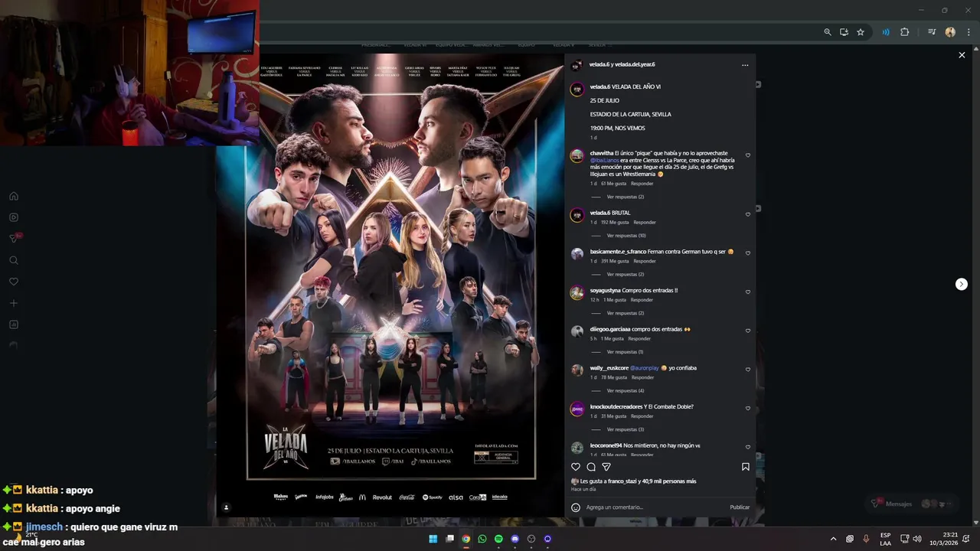Open the Windows Start button
The height and width of the screenshot is (551, 980).
(433, 539)
